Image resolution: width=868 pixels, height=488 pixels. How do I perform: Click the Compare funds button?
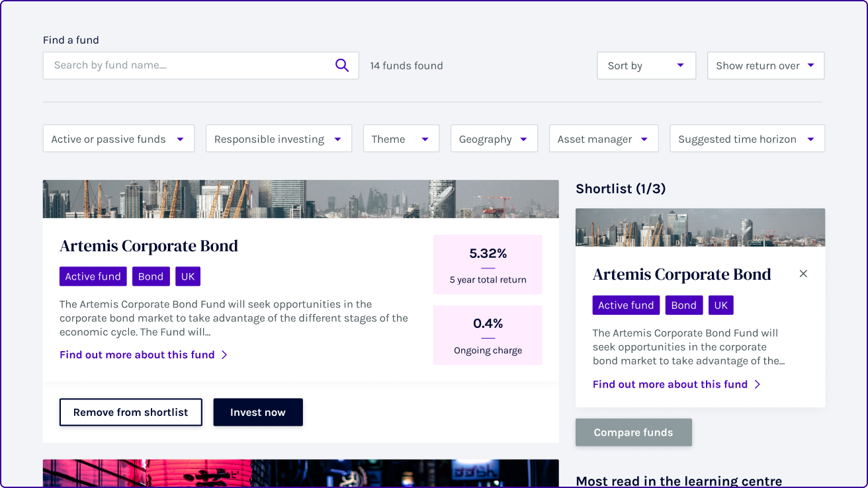634,432
